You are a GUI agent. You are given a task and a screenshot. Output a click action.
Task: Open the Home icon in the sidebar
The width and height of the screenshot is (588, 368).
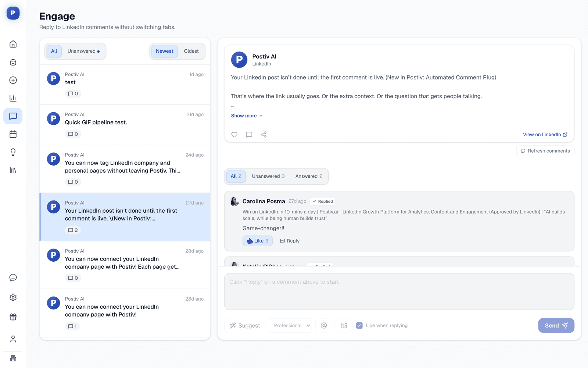click(x=13, y=44)
